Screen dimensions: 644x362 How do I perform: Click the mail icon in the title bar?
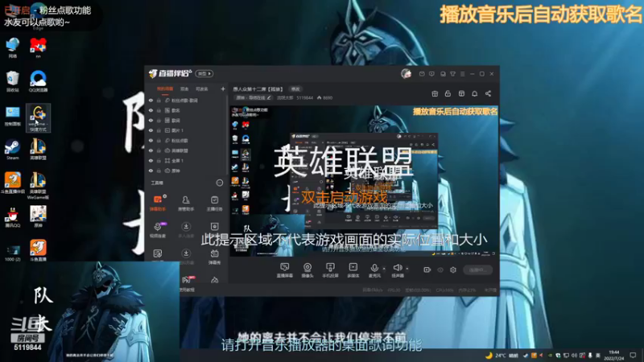pos(422,74)
